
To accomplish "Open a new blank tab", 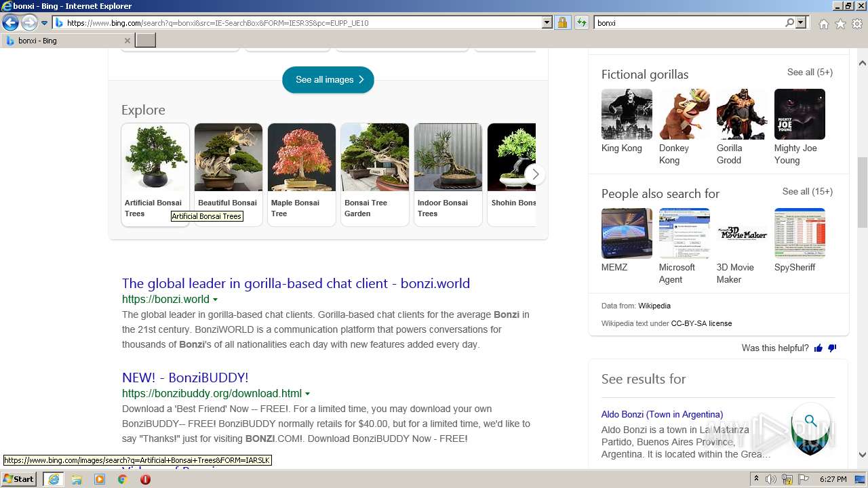I will pyautogui.click(x=146, y=41).
